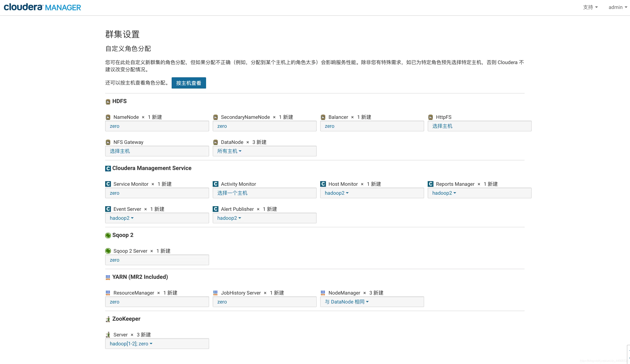Open the admin user menu

(x=618, y=7)
